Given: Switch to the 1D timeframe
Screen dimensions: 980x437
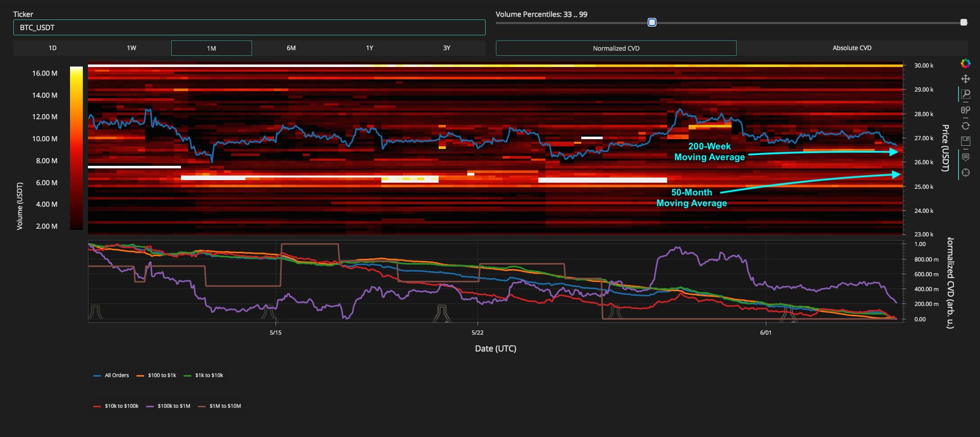Looking at the screenshot, I should click(x=53, y=48).
